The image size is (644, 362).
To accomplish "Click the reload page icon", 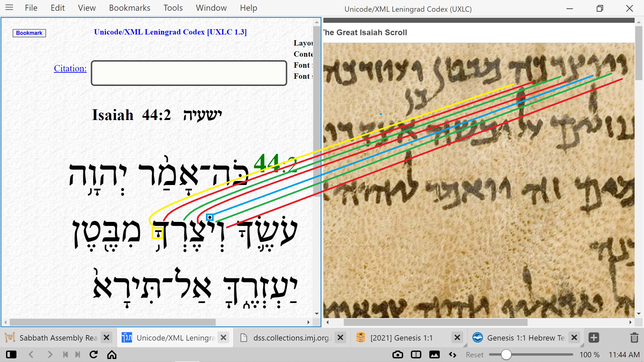I will (x=94, y=355).
